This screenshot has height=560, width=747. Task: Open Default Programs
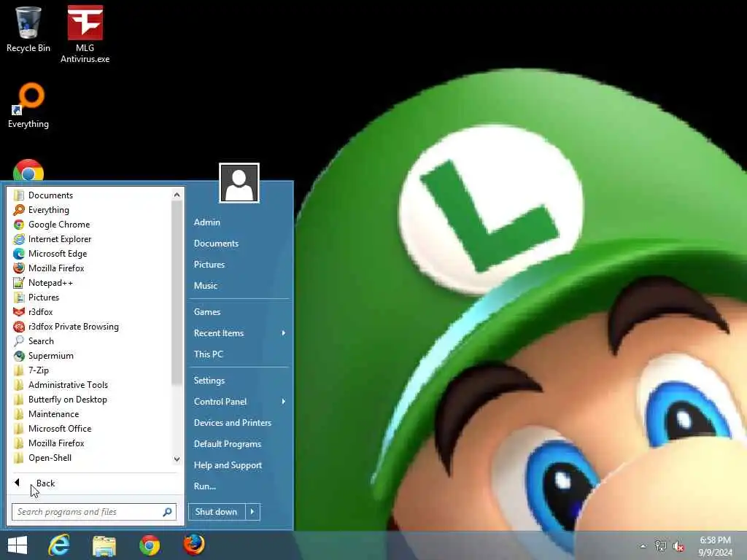[x=239, y=444]
